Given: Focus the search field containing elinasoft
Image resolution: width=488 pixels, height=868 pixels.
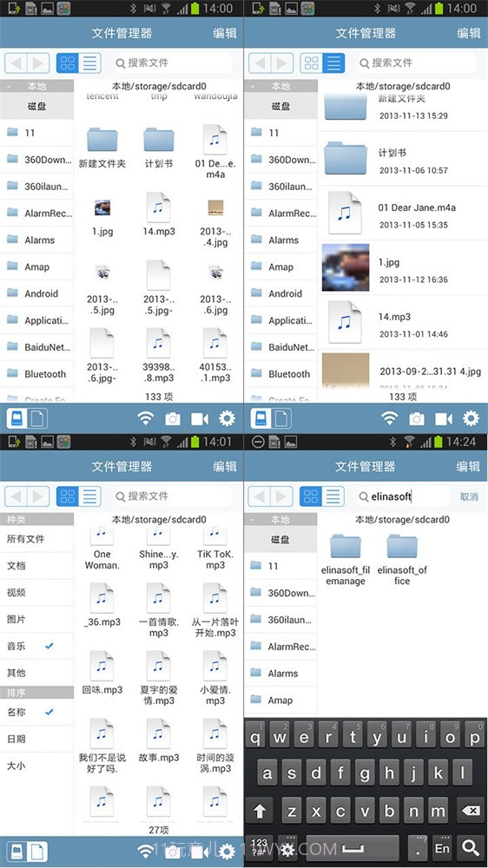Looking at the screenshot, I should click(x=403, y=496).
